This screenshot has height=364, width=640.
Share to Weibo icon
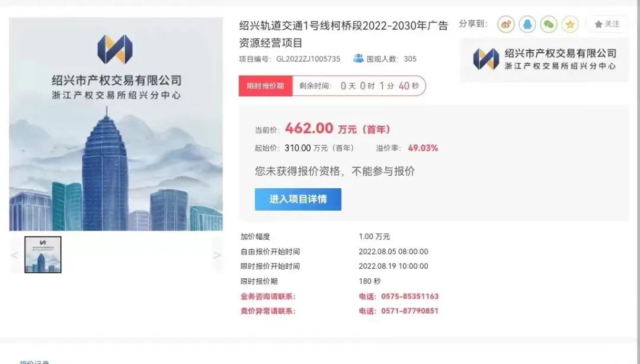[x=505, y=24]
